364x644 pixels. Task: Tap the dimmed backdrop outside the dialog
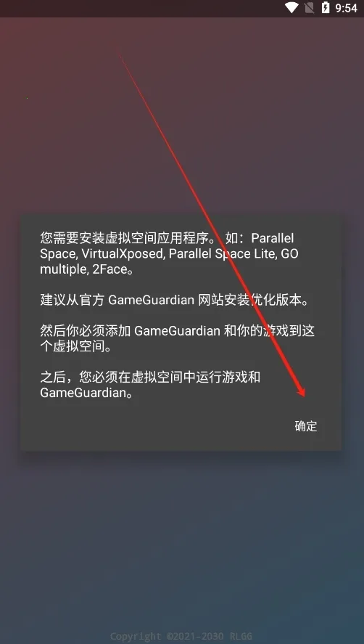coord(182,534)
